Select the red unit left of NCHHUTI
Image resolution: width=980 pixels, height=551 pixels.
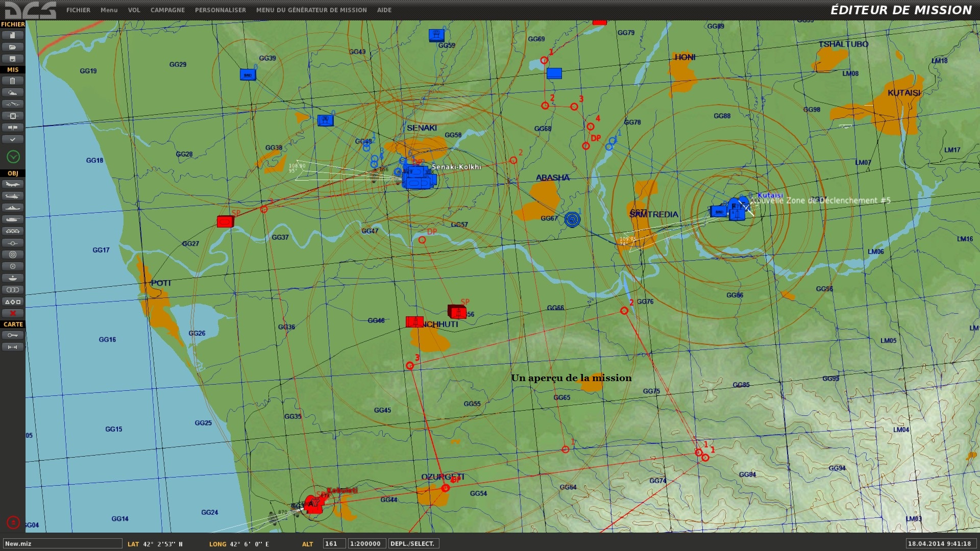click(414, 322)
